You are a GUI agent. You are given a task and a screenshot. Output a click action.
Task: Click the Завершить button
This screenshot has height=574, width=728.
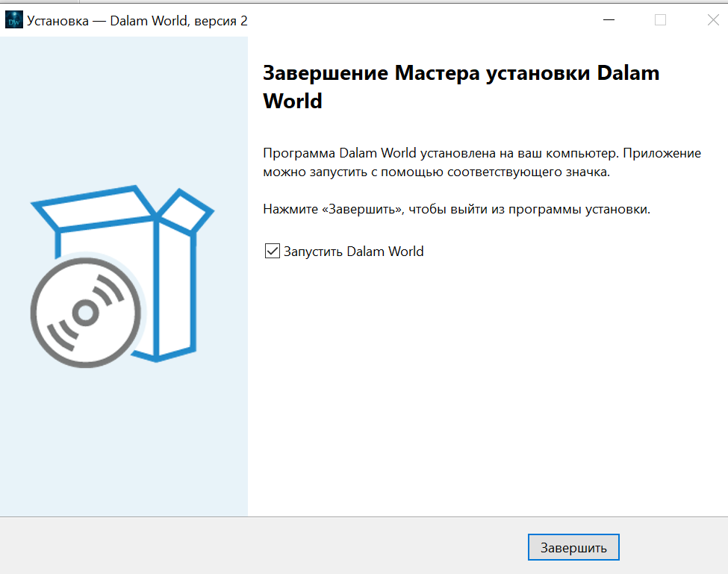[573, 548]
